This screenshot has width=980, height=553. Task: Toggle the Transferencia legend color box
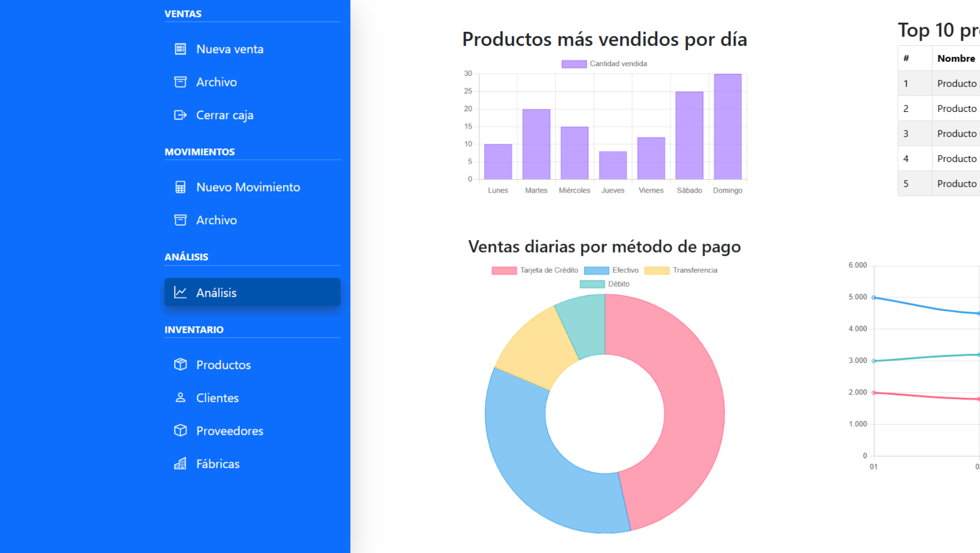(656, 271)
